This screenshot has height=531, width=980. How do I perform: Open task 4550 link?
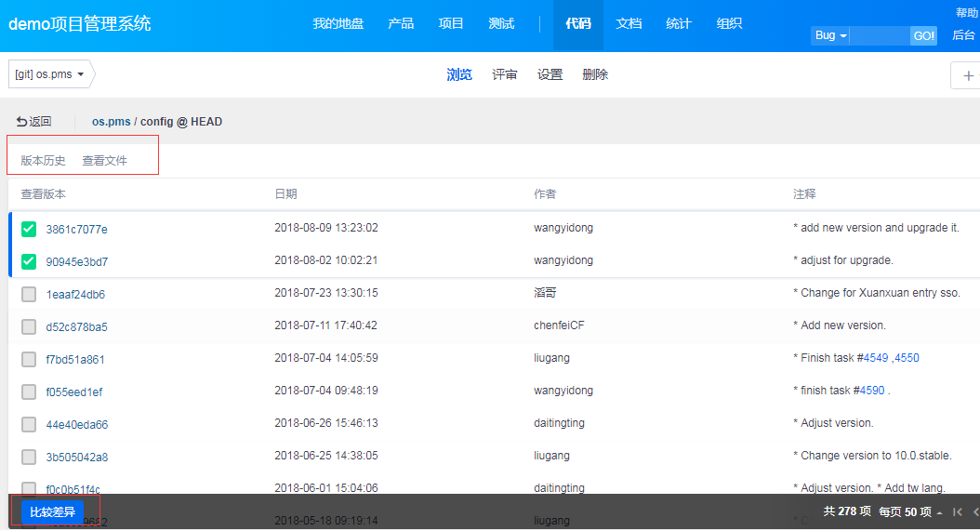click(907, 358)
